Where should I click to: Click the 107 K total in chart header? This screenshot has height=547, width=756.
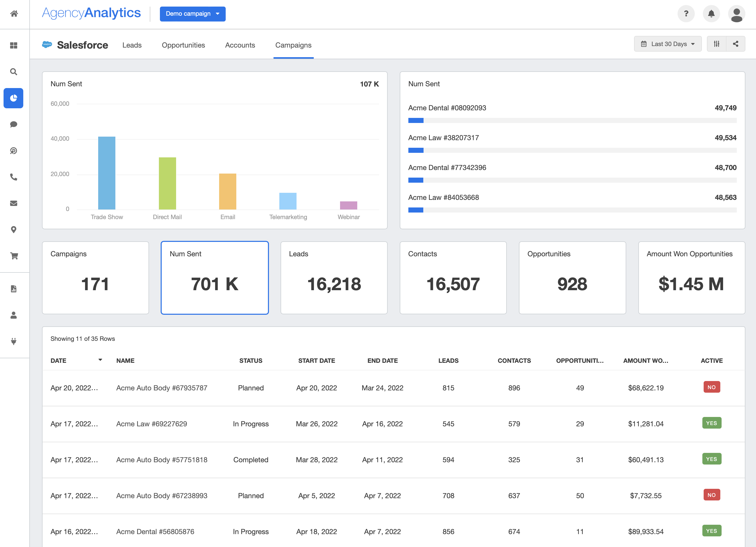pos(369,84)
